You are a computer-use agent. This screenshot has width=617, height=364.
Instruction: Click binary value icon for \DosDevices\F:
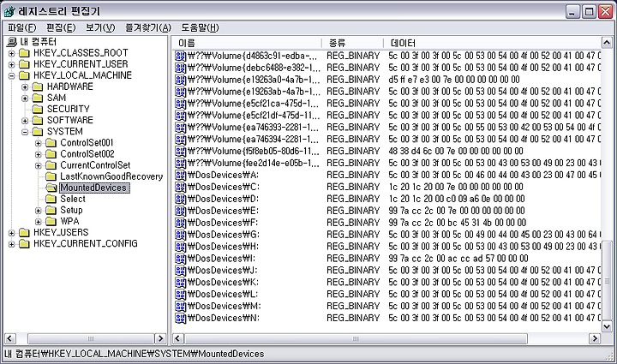point(180,223)
